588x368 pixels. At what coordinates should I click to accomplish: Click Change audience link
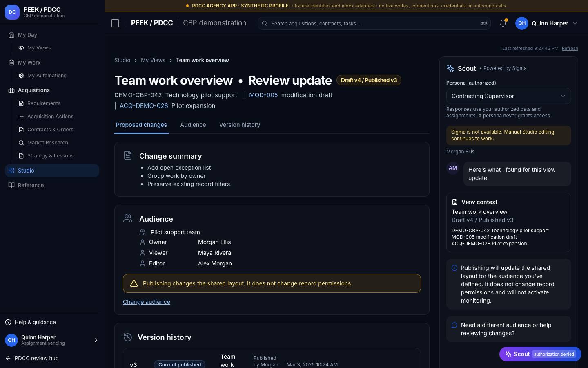[147, 302]
